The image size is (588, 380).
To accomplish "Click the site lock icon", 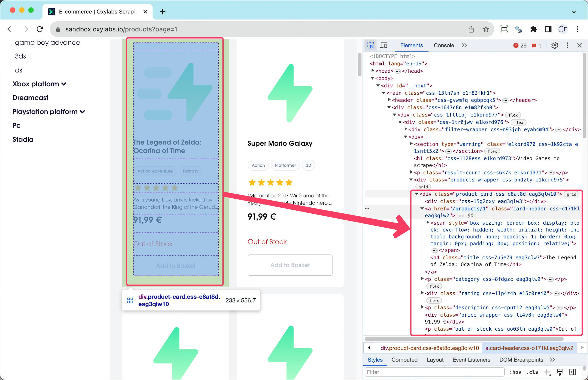I will 58,29.
